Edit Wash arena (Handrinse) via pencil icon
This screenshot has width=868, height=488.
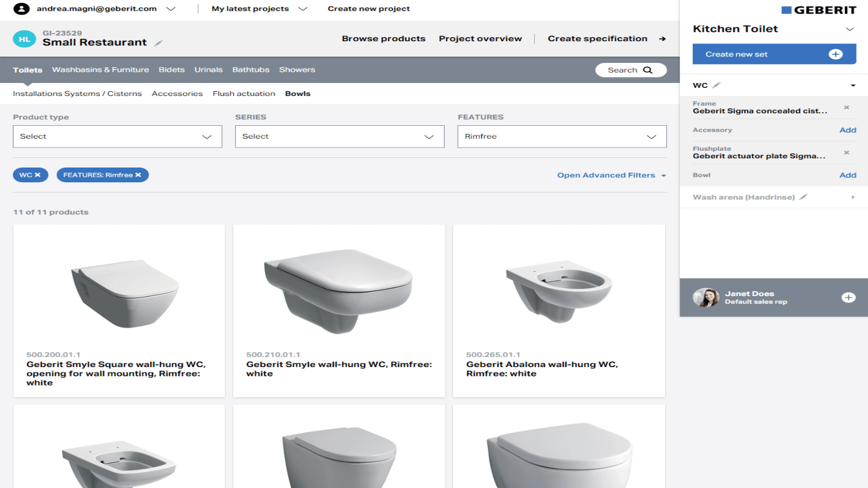[x=803, y=197]
